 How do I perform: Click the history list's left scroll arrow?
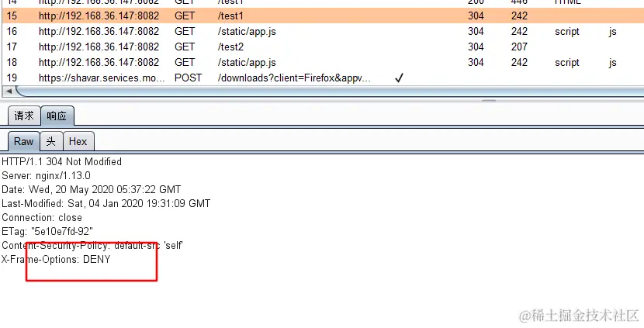click(9, 91)
